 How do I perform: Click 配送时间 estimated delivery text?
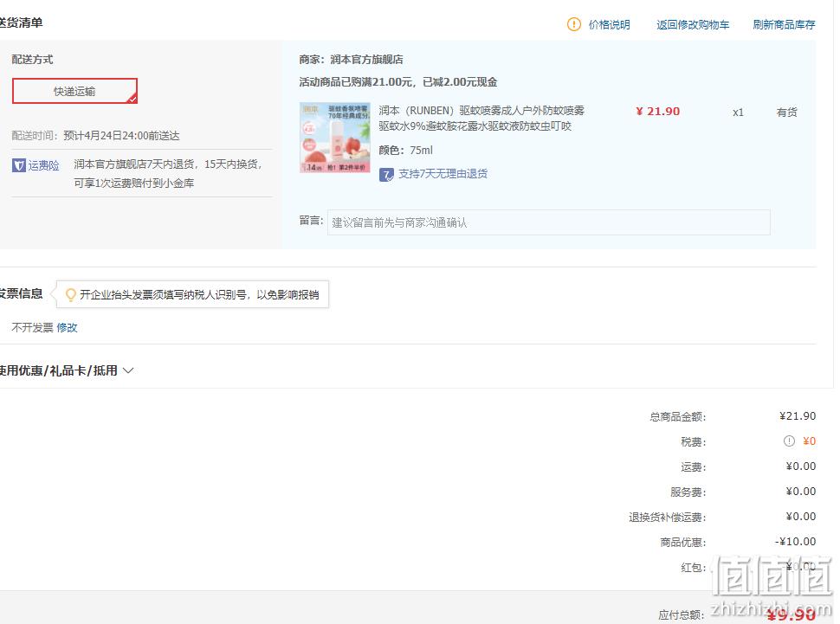(x=96, y=136)
